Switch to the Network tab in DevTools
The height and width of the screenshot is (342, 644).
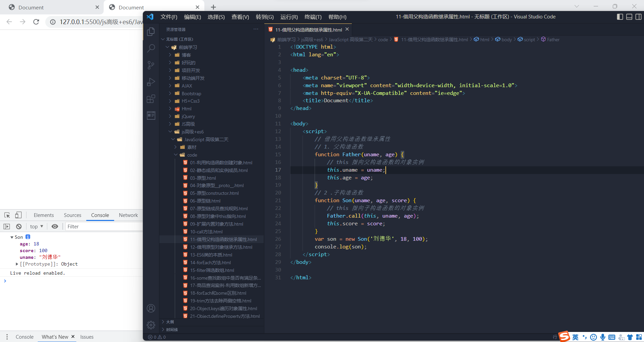(128, 215)
